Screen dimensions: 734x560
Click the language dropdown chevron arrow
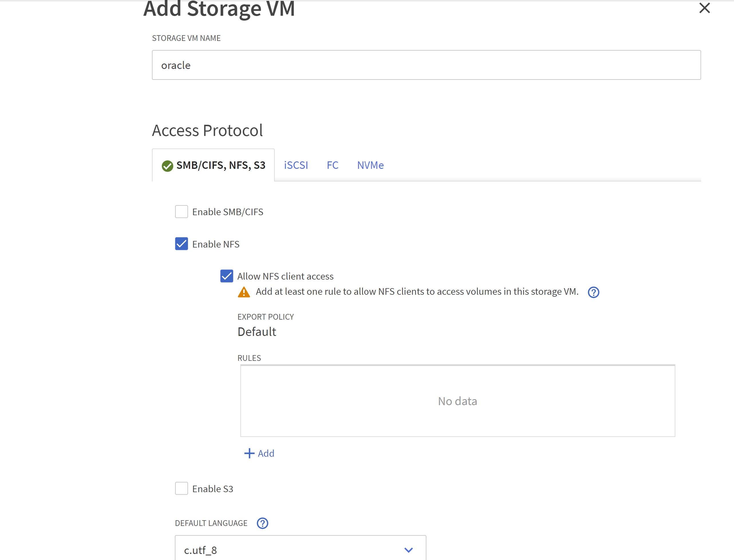[x=408, y=550]
